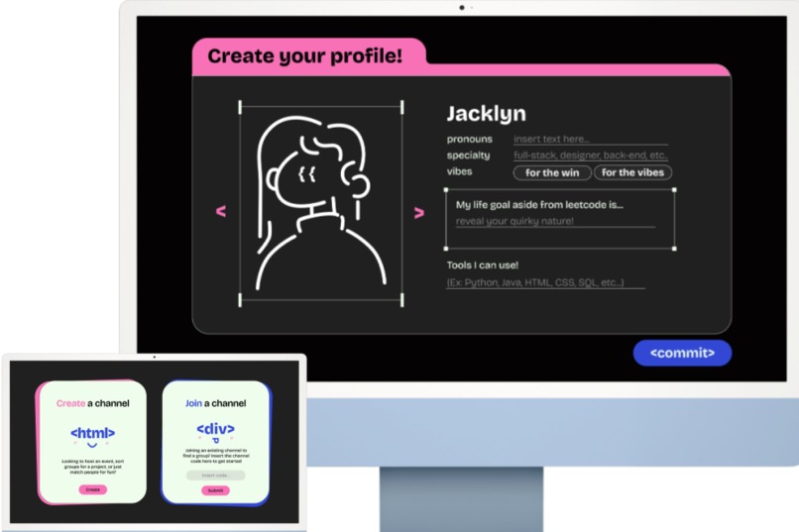Click the 'reveal your quirky nature!' field

click(555, 222)
